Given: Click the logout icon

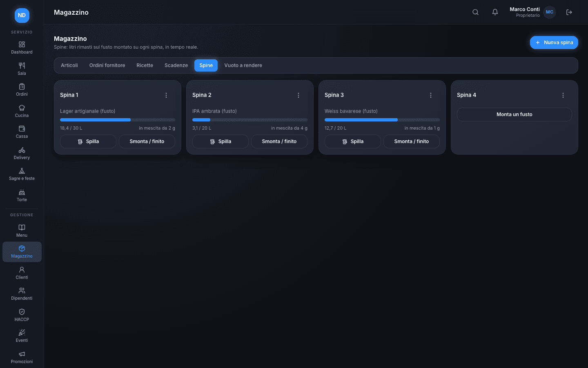Looking at the screenshot, I should point(569,12).
